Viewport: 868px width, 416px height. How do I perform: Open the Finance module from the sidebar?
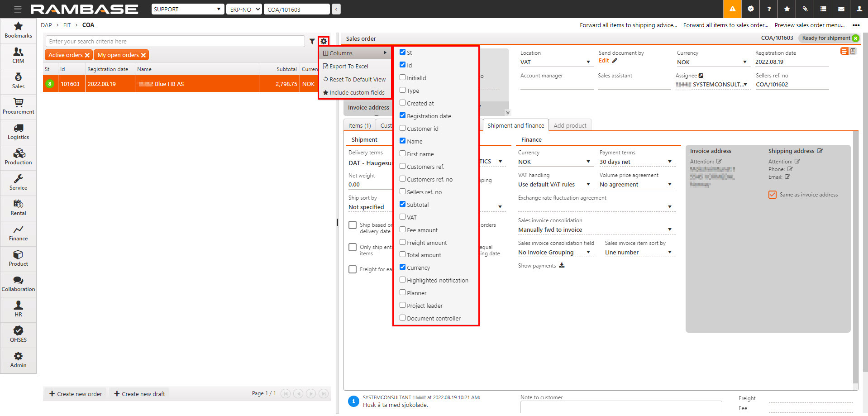(18, 234)
